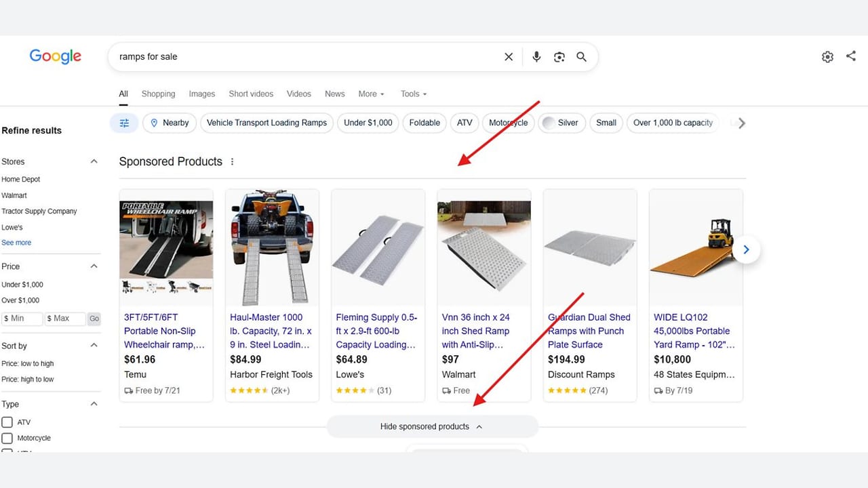Show next sponsored products with carousel arrow
Screen dimensions: 868x488
click(746, 249)
